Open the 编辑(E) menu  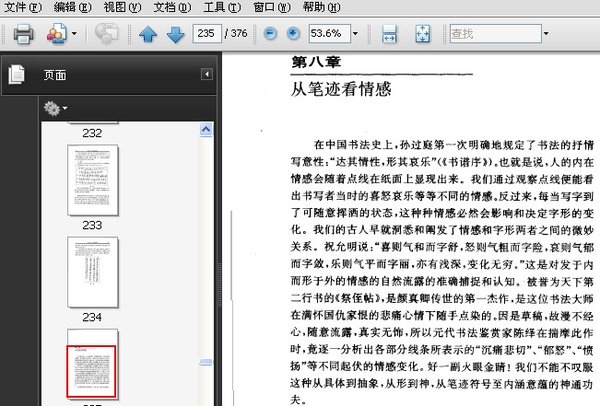point(72,7)
